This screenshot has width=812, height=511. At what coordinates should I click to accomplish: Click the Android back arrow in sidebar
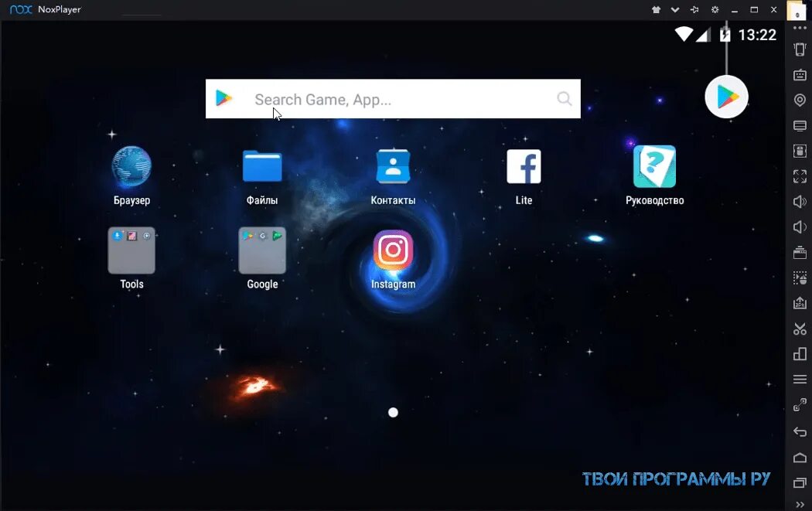(x=800, y=432)
